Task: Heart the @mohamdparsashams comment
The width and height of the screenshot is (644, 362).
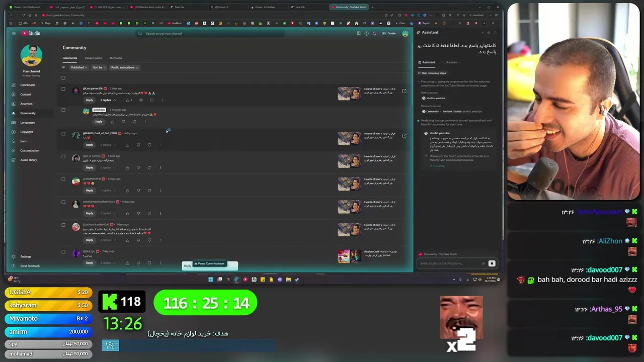Action: (x=149, y=213)
